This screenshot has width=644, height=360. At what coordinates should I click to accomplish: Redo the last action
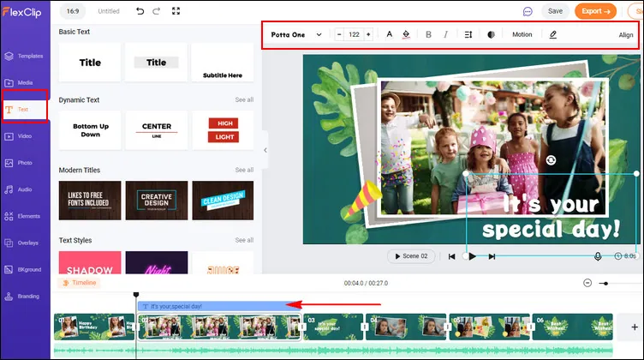tap(157, 11)
